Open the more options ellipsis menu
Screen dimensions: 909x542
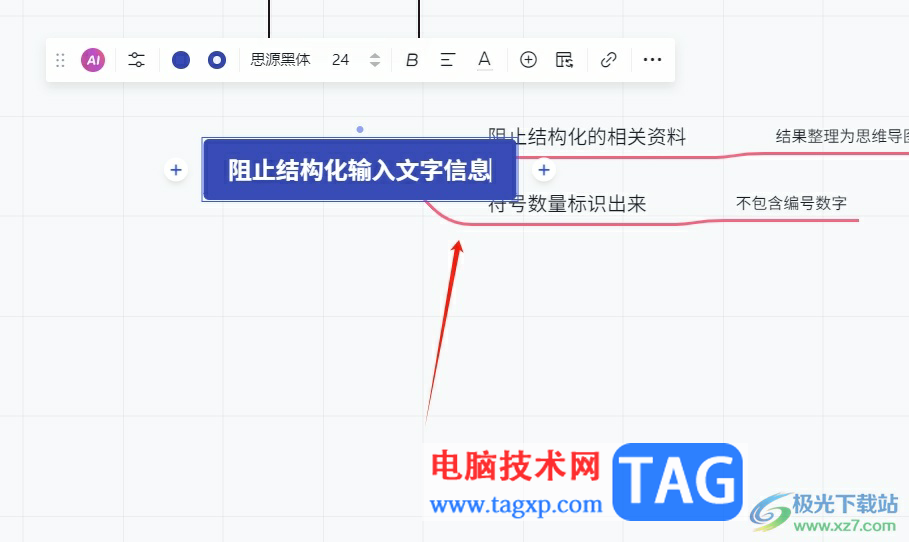pyautogui.click(x=653, y=60)
